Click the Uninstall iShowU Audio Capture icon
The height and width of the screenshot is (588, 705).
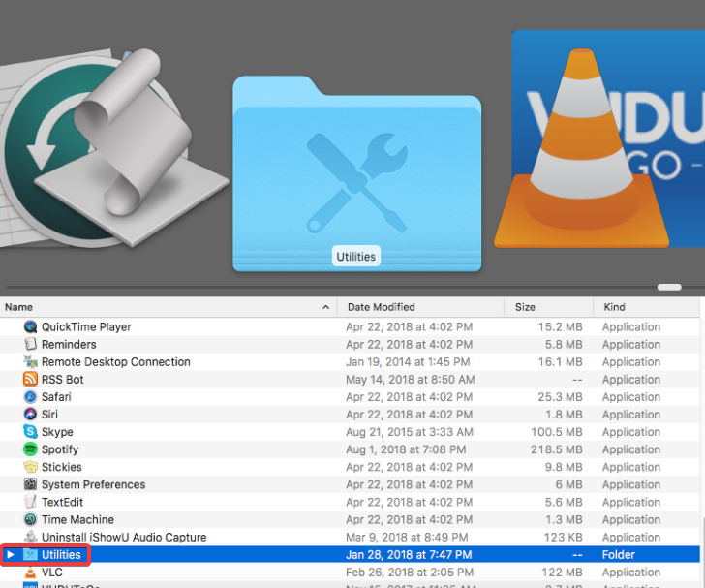tap(30, 538)
